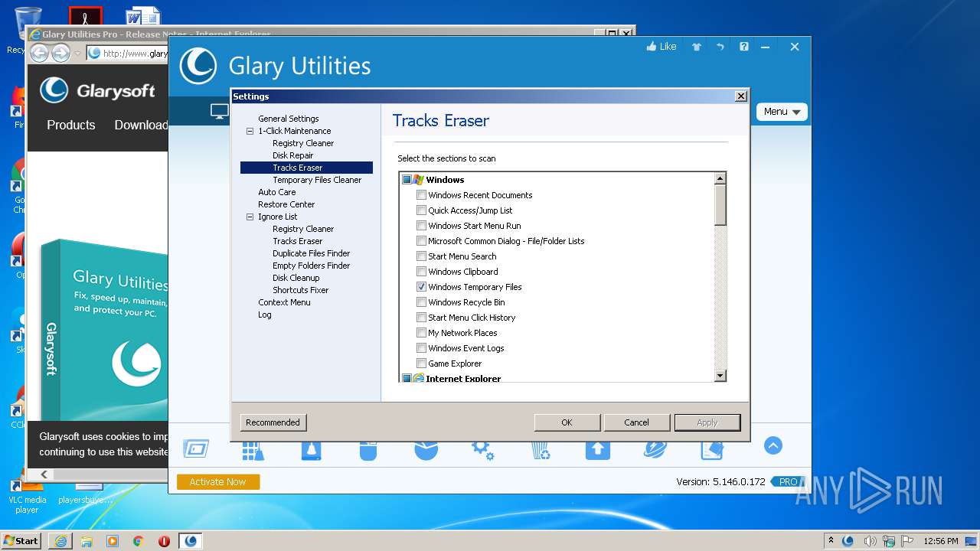Click the Glarysoft logo on the webpage
Screen dimensions: 980x551
click(97, 90)
